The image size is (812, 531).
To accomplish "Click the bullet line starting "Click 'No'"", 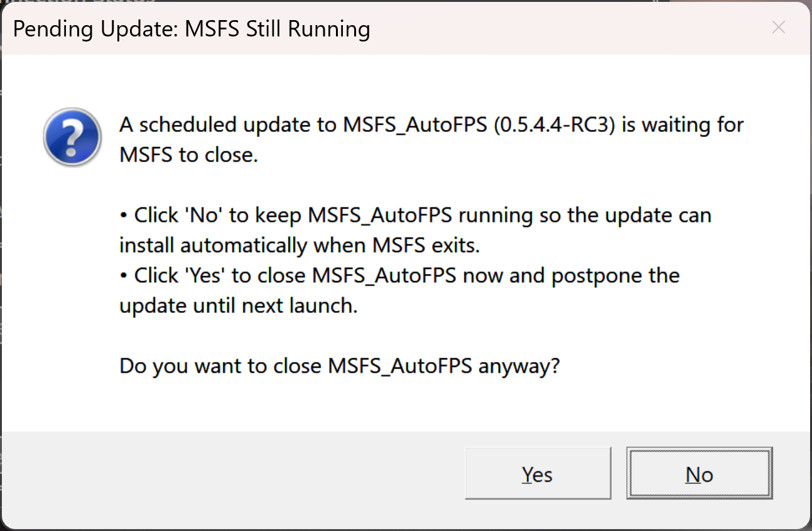I will (x=415, y=215).
